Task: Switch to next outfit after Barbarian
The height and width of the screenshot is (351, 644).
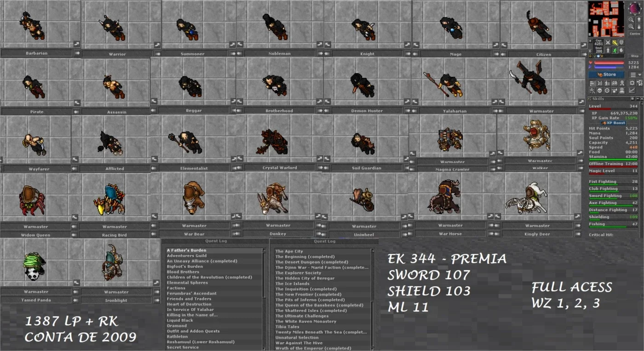Action: click(77, 53)
